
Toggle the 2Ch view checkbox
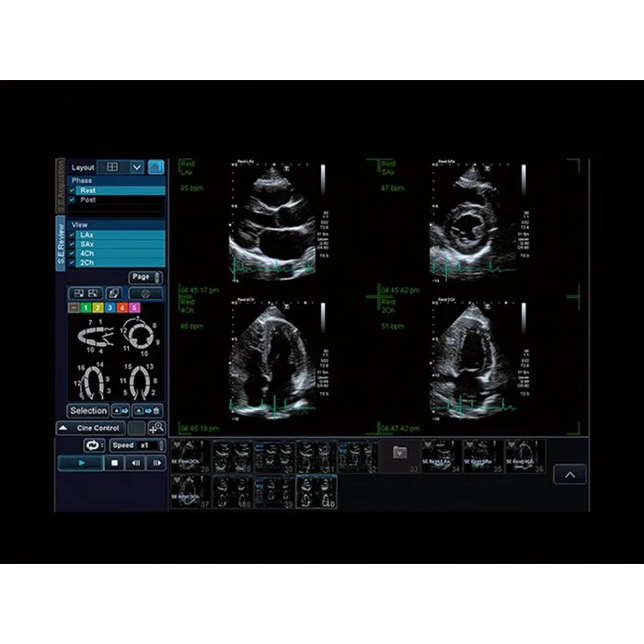(x=72, y=262)
